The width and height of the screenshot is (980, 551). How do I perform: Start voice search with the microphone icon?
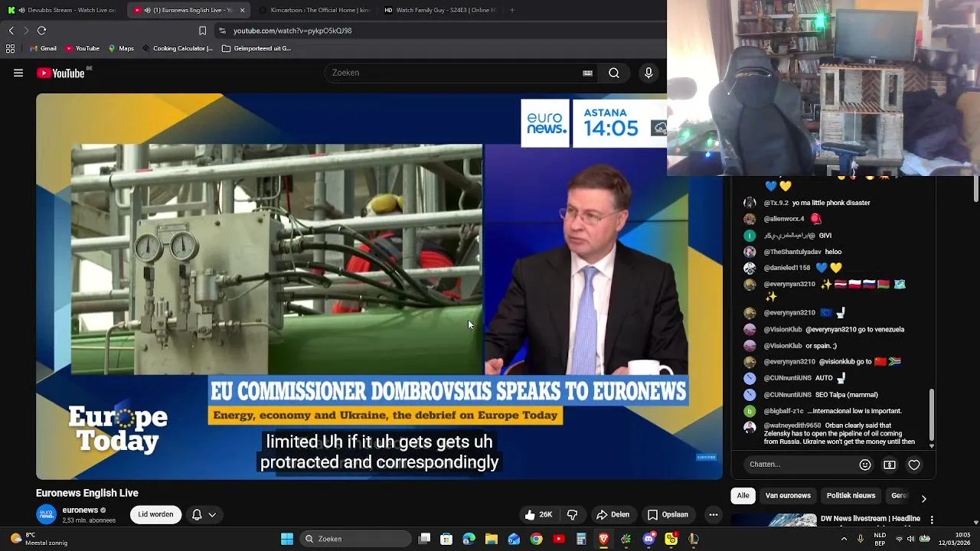coord(648,73)
